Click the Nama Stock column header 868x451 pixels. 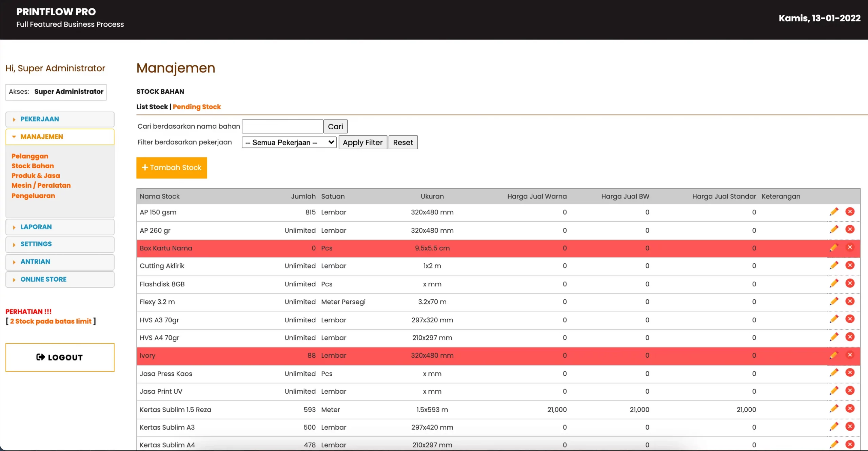tap(160, 196)
